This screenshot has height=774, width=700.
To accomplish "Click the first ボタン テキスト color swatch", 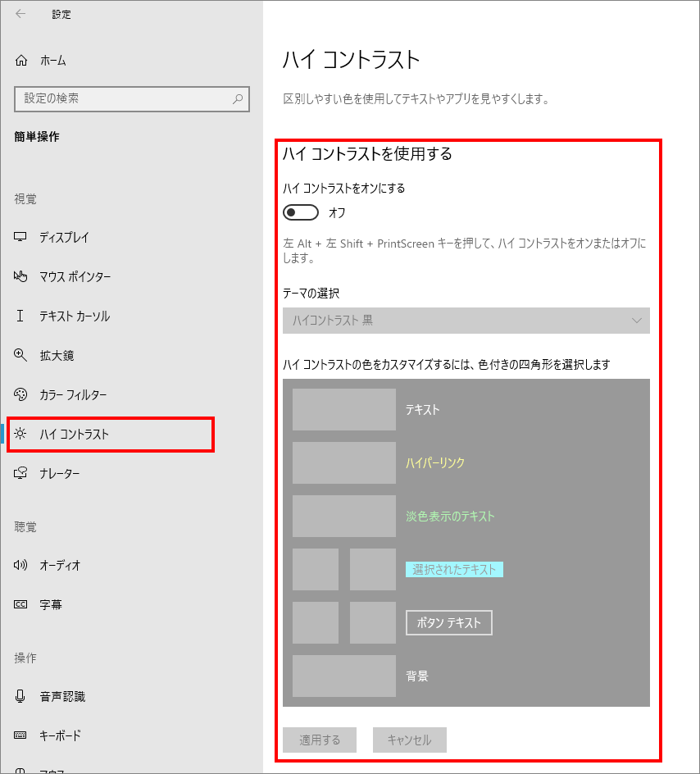I will tap(316, 622).
